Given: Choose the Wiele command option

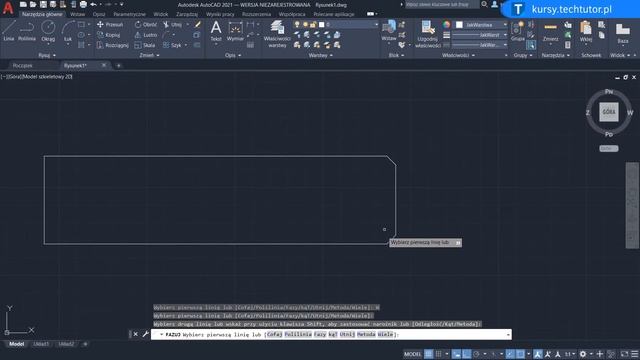Looking at the screenshot, I should pos(385,334).
